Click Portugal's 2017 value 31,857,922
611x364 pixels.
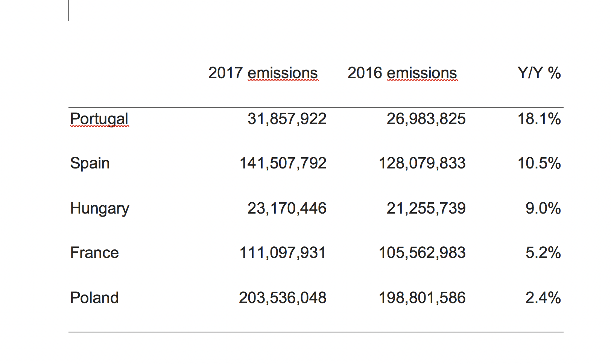[287, 119]
